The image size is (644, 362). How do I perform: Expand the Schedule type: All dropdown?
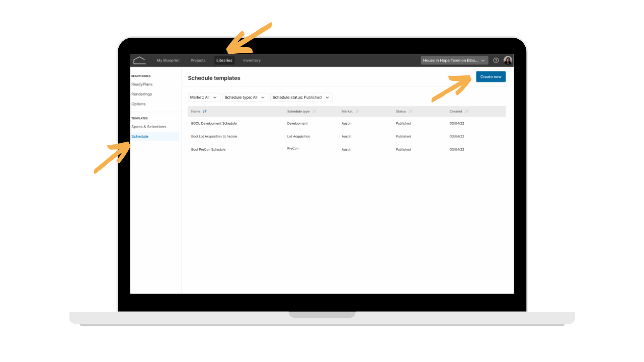(x=245, y=98)
